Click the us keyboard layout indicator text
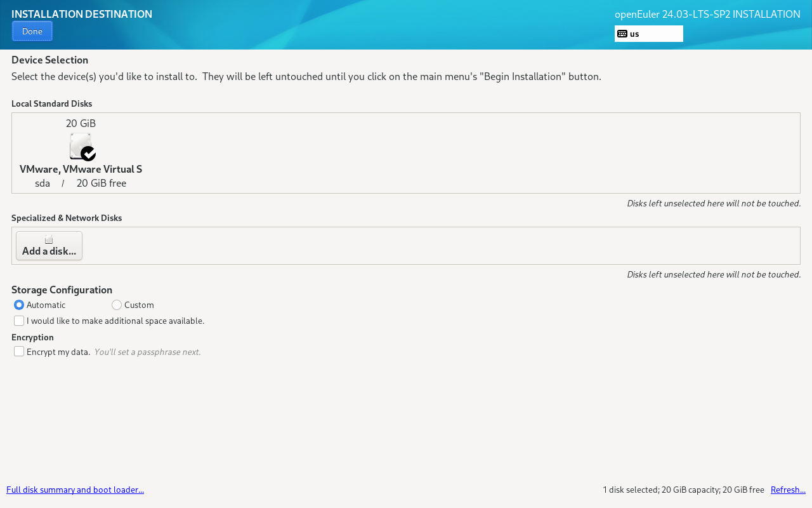 634,34
